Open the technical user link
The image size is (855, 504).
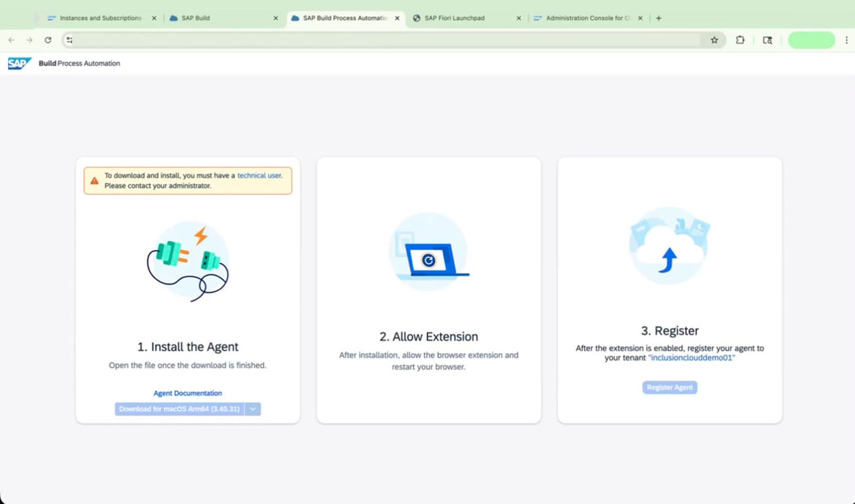click(x=259, y=175)
